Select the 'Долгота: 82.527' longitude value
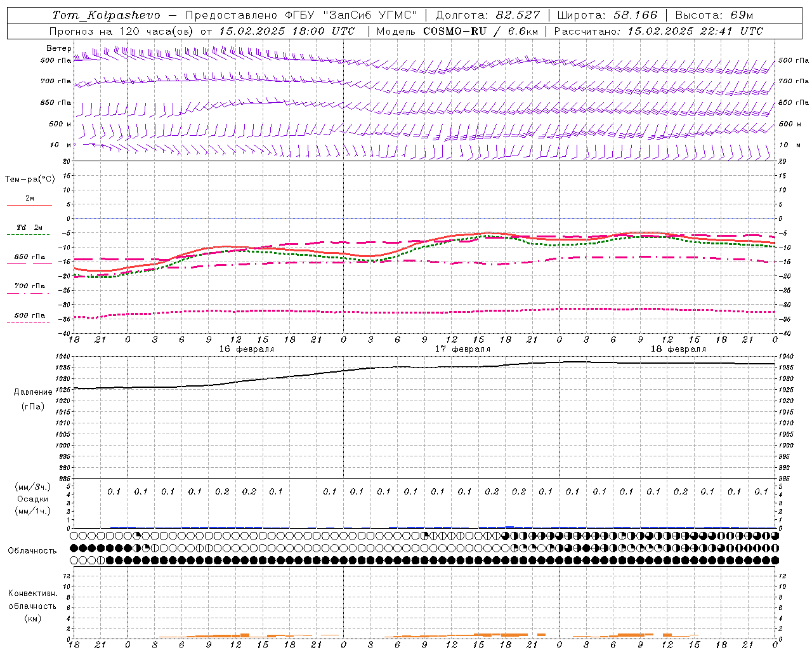 click(488, 15)
